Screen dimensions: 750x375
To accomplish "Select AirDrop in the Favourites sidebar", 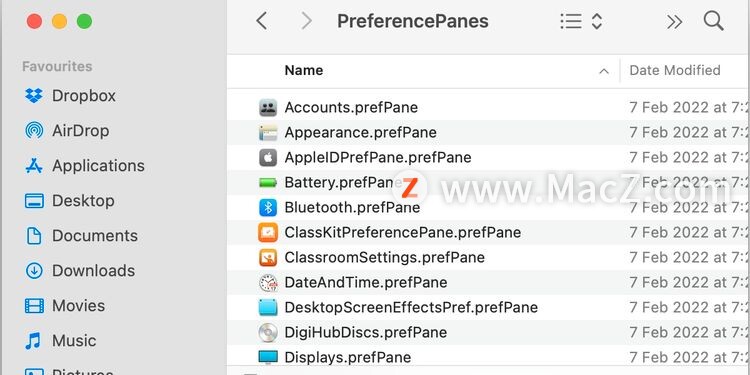I will [x=67, y=131].
